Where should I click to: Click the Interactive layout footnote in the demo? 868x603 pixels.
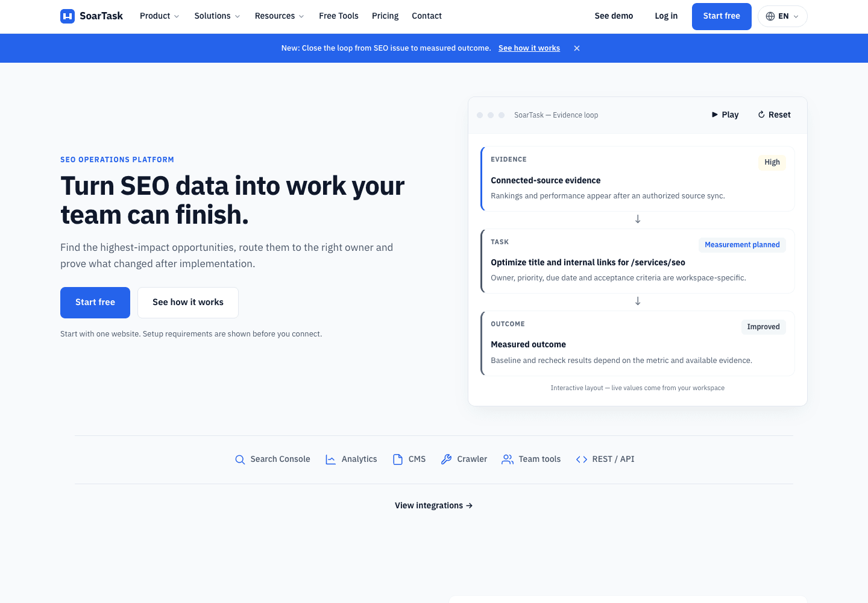(638, 388)
